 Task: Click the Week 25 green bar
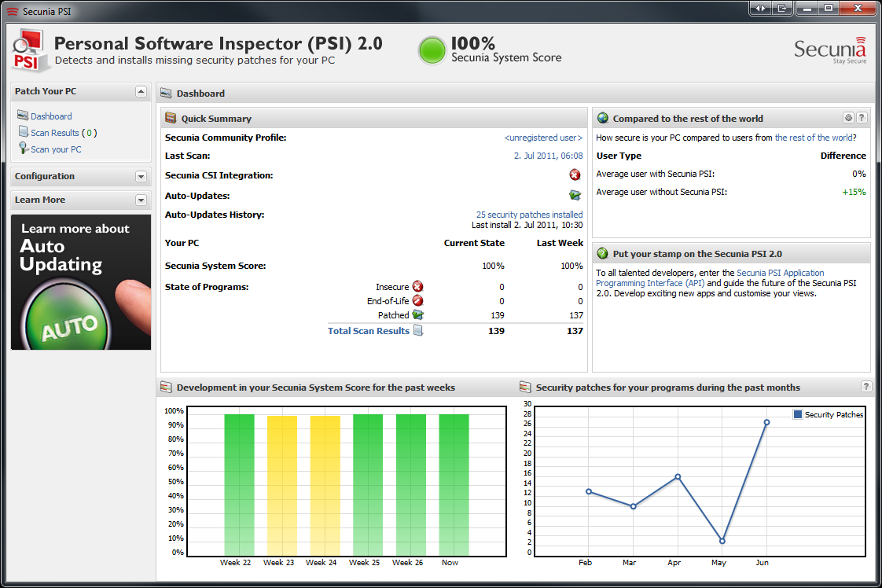coord(368,485)
